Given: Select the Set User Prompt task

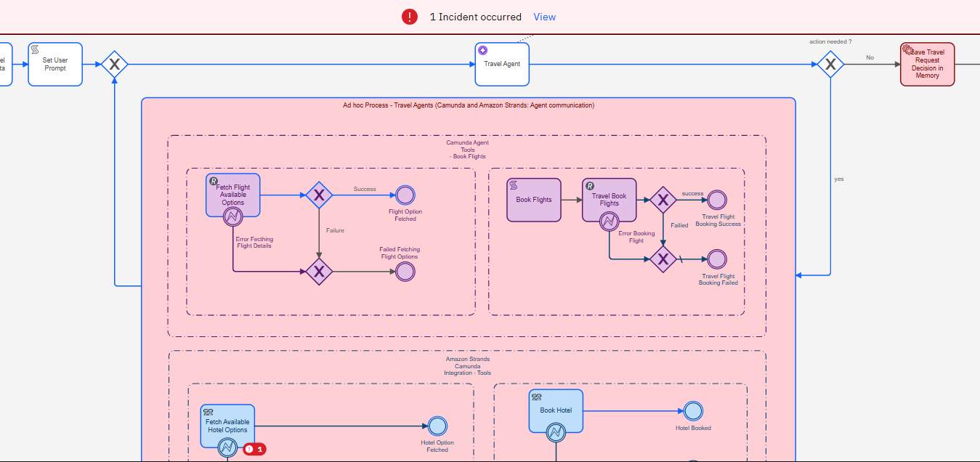Looking at the screenshot, I should point(55,65).
